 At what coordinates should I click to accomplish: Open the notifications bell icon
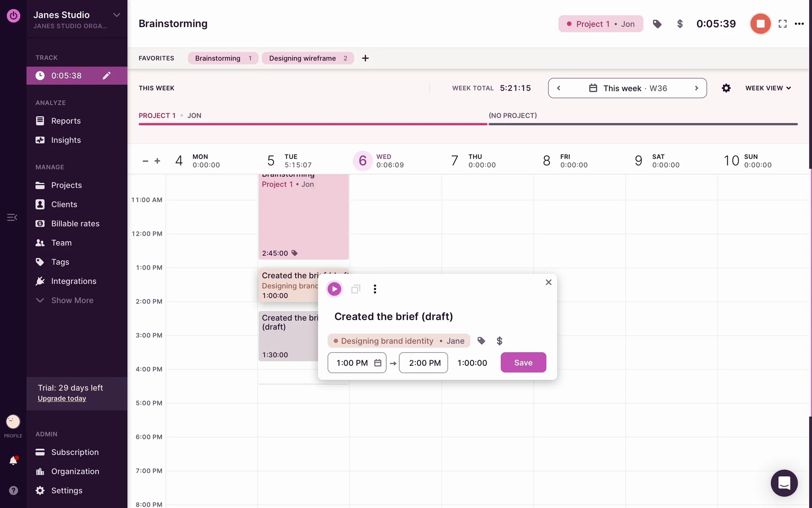pyautogui.click(x=13, y=461)
